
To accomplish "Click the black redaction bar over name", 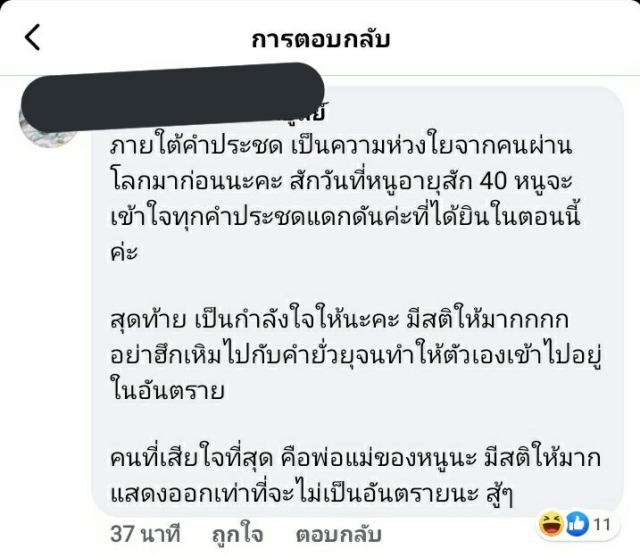I will coord(171,97).
